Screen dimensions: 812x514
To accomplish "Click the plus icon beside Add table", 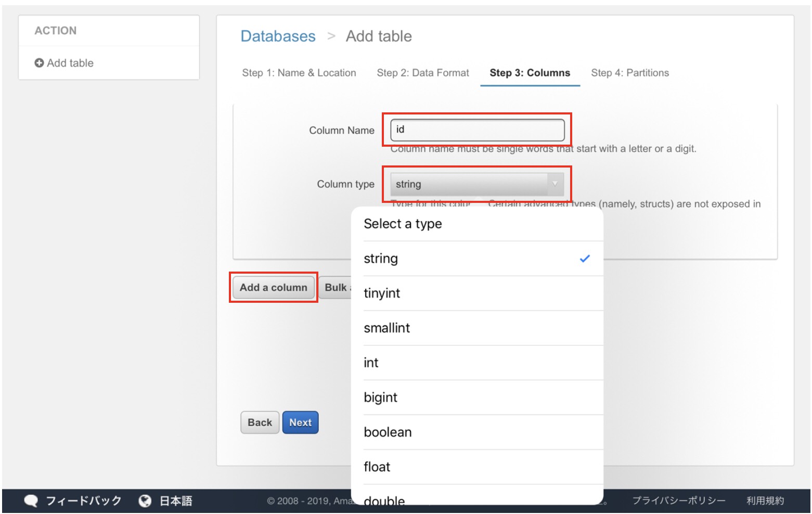I will (39, 63).
